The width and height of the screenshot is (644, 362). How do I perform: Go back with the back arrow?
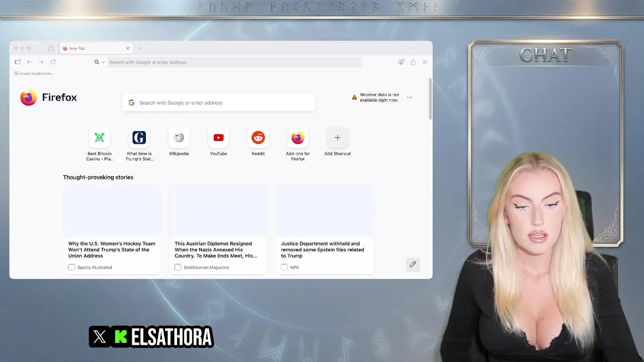(29, 62)
